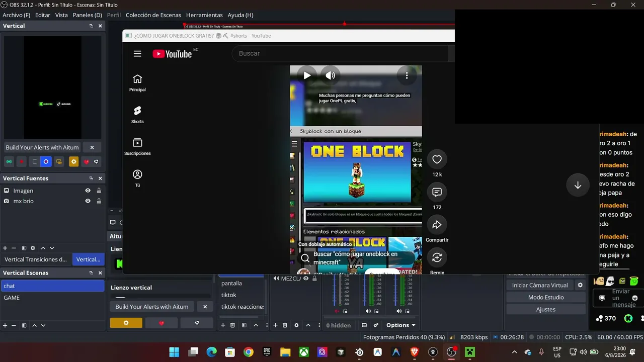The height and width of the screenshot is (362, 644).
Task: Float the Vertical Fuentes dock panel
Action: coord(91,178)
